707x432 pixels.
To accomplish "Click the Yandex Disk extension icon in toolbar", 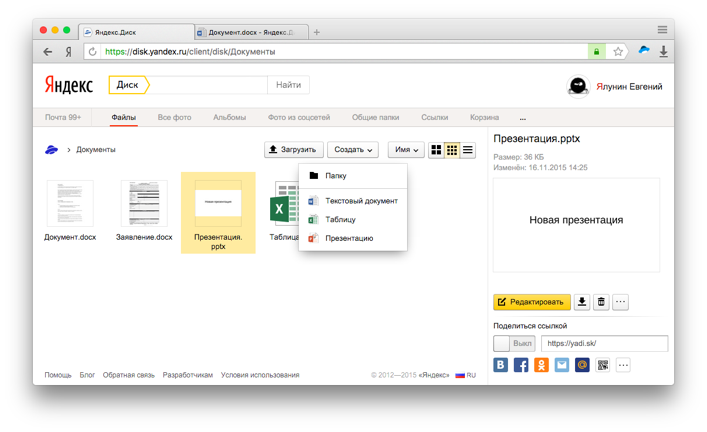I will [x=644, y=50].
